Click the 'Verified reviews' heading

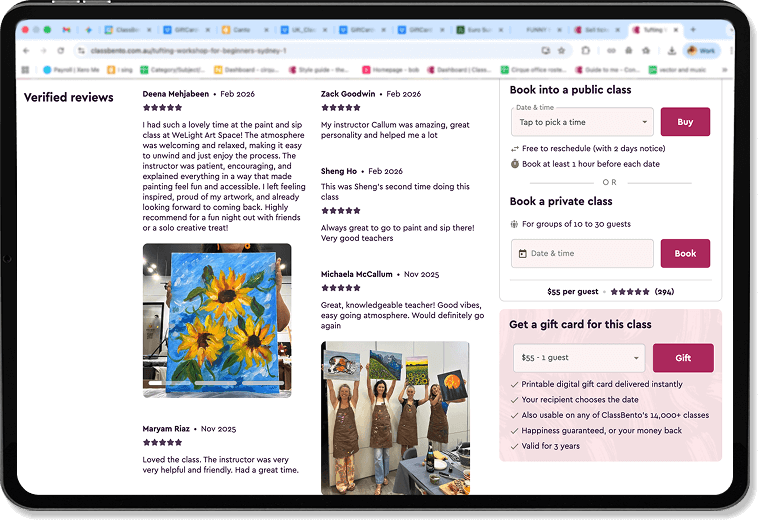68,98
